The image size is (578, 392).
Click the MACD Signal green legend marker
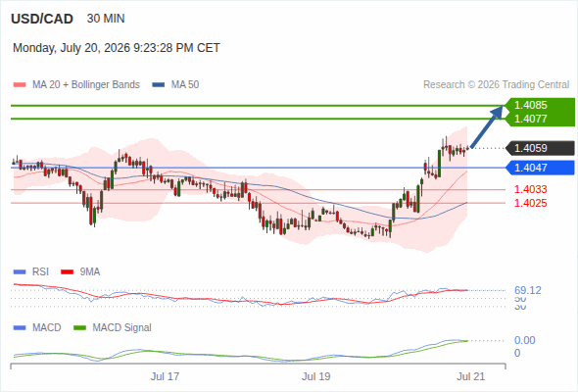coord(80,328)
